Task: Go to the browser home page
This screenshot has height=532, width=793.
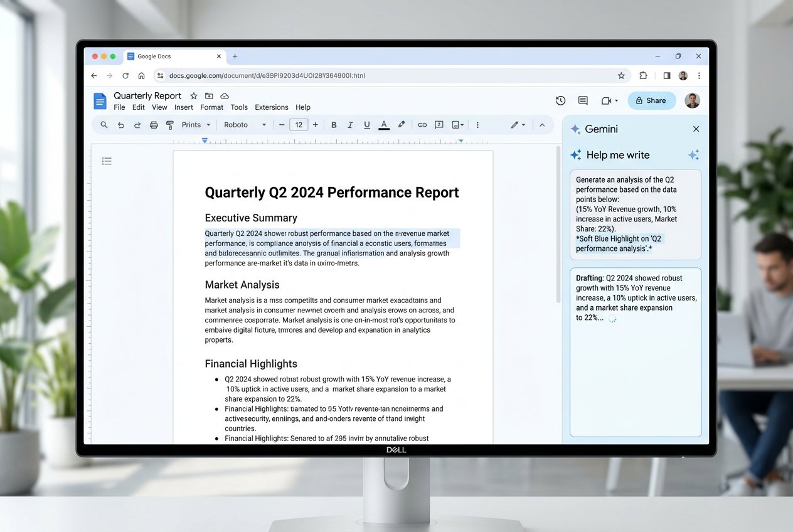Action: (141, 76)
